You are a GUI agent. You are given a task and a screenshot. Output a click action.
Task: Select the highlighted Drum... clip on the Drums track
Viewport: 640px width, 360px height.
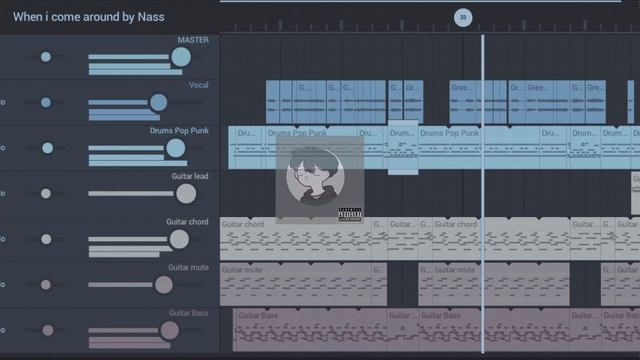point(403,148)
